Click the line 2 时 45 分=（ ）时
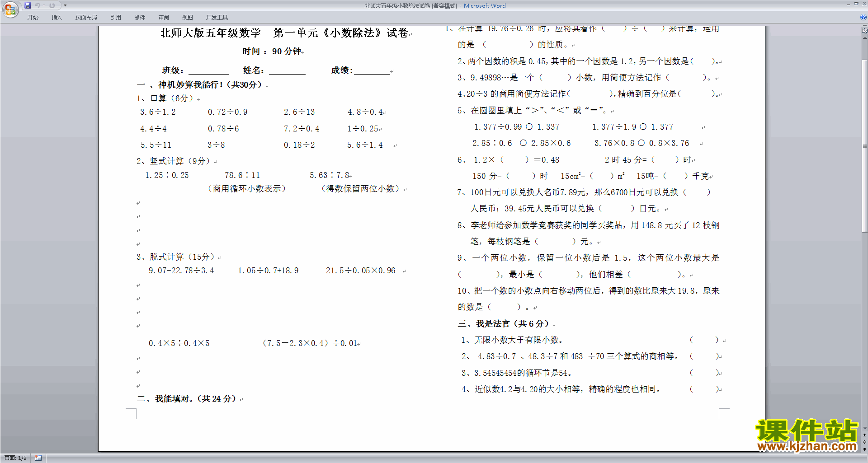 (x=648, y=160)
